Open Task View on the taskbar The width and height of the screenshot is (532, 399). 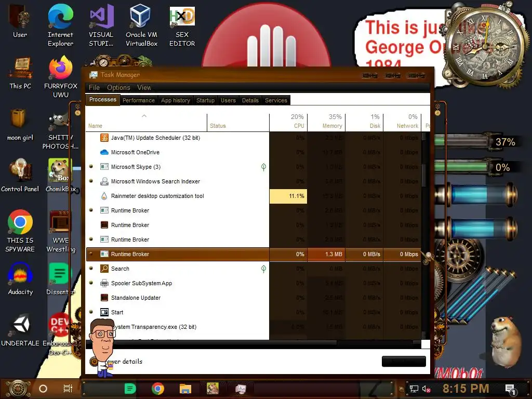pyautogui.click(x=68, y=389)
